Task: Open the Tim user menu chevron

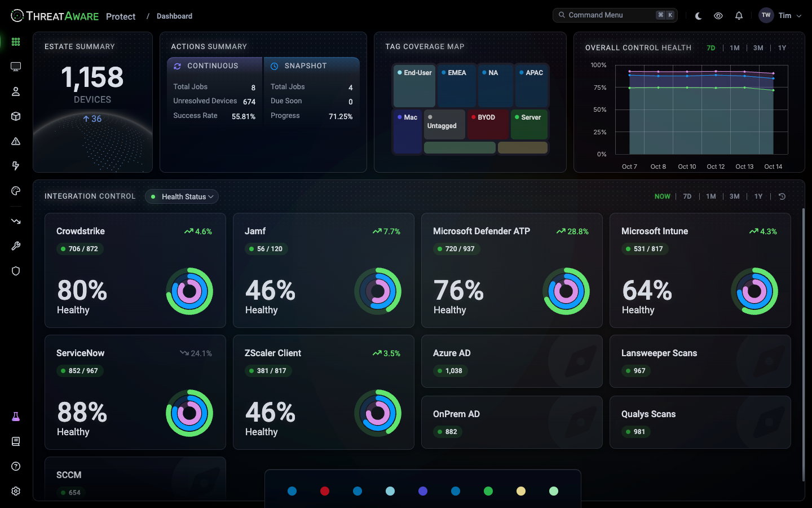Action: (798, 16)
